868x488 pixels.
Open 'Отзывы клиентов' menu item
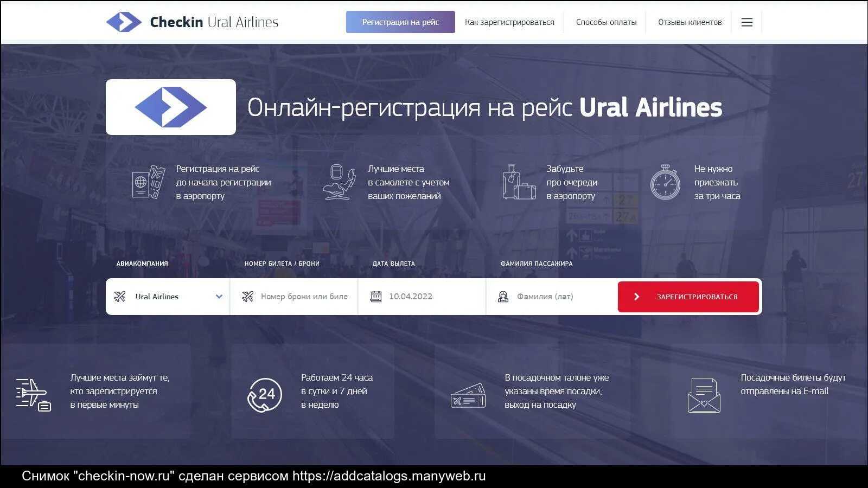point(690,22)
